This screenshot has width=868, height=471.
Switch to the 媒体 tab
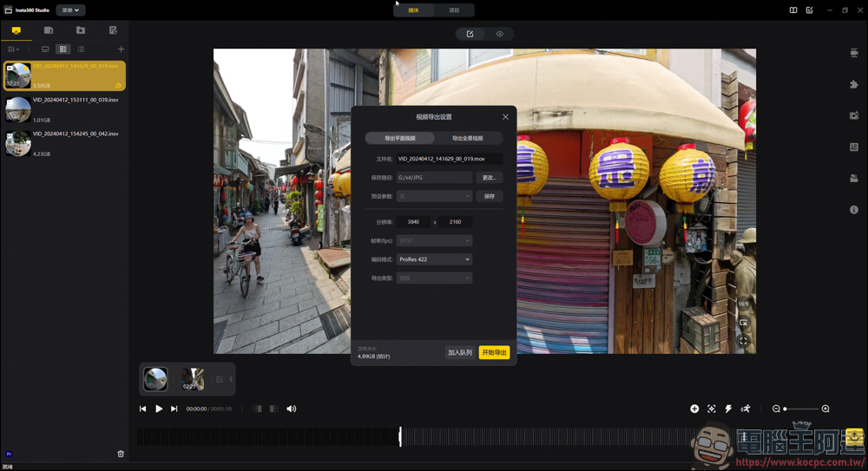413,10
